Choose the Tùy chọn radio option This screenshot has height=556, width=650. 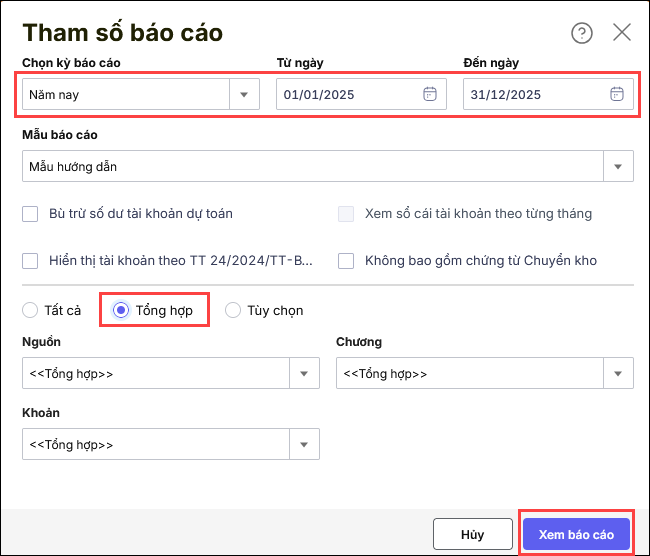point(233,310)
